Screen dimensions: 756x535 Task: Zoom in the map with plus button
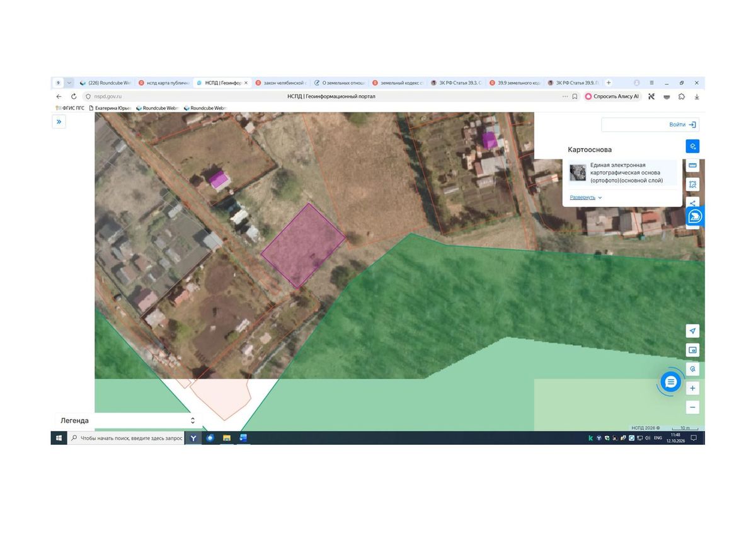tap(692, 388)
